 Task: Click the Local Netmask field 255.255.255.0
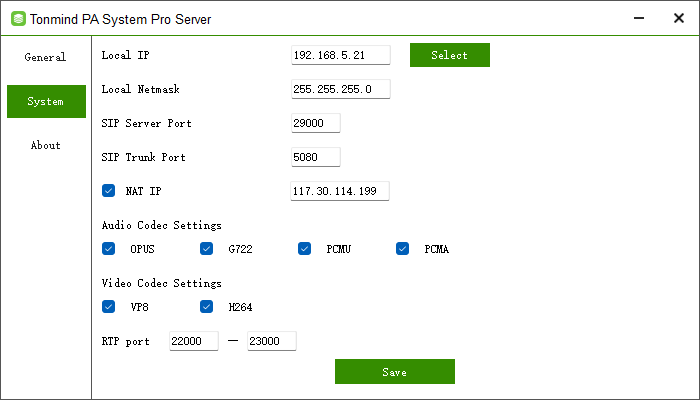coord(341,89)
